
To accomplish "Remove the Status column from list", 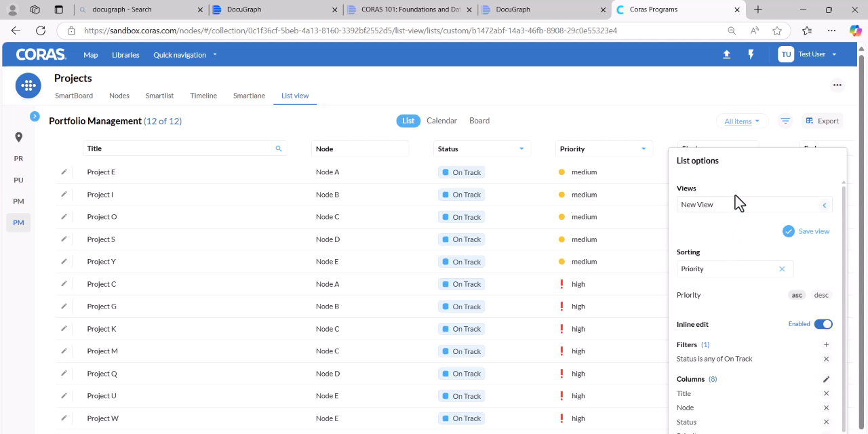I will point(826,422).
